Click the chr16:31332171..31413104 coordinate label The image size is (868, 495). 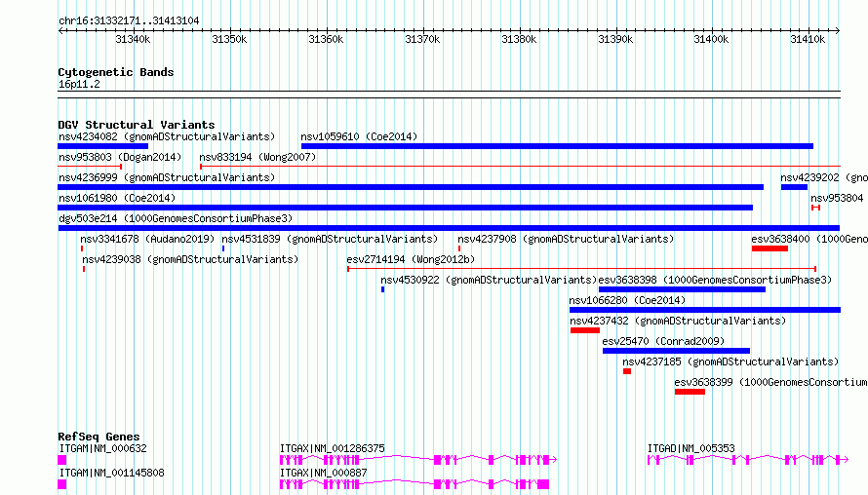coord(129,21)
